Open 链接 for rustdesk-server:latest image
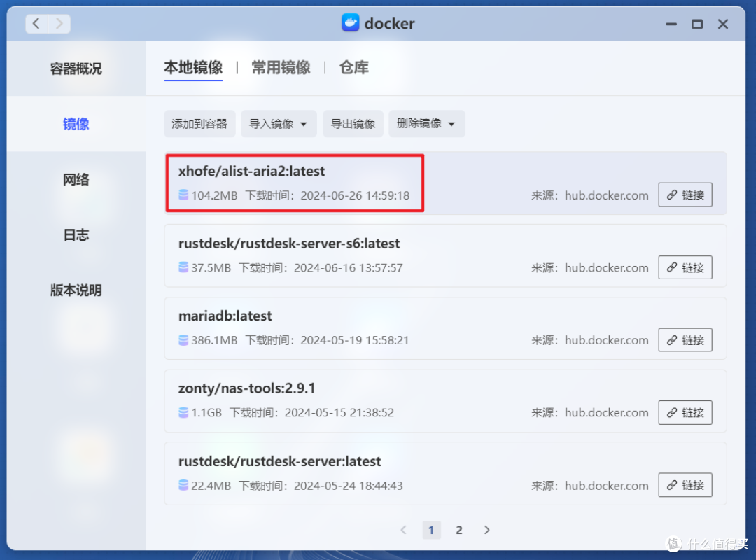 pyautogui.click(x=685, y=485)
